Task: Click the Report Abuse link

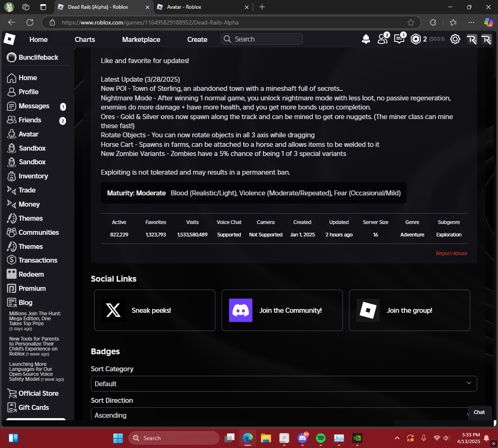Action: 452,253
